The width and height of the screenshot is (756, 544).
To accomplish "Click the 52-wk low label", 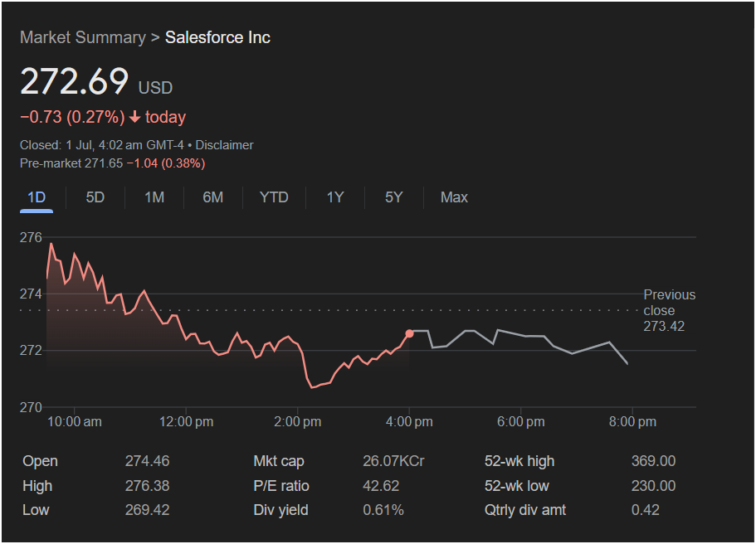I will 516,486.
